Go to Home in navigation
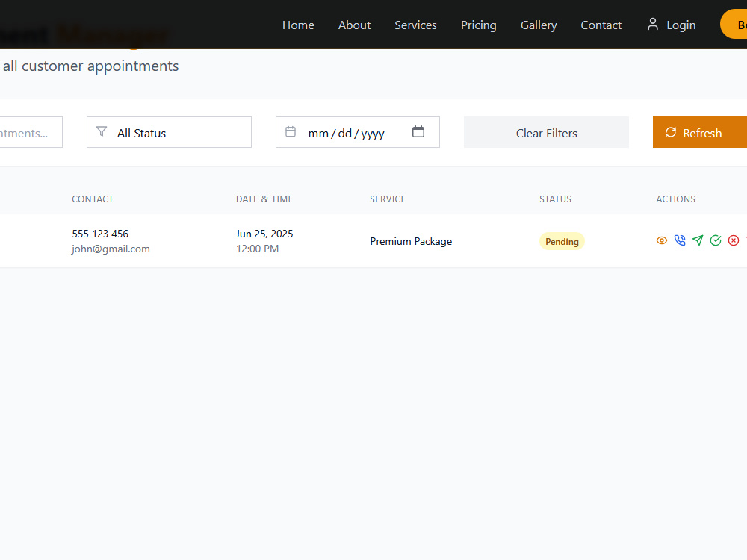Viewport: 747px width, 560px height. pyautogui.click(x=298, y=25)
